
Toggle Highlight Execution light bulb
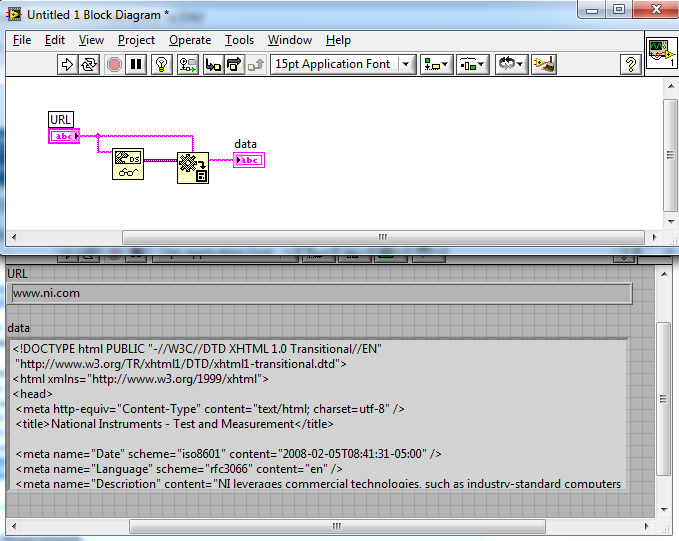click(162, 65)
